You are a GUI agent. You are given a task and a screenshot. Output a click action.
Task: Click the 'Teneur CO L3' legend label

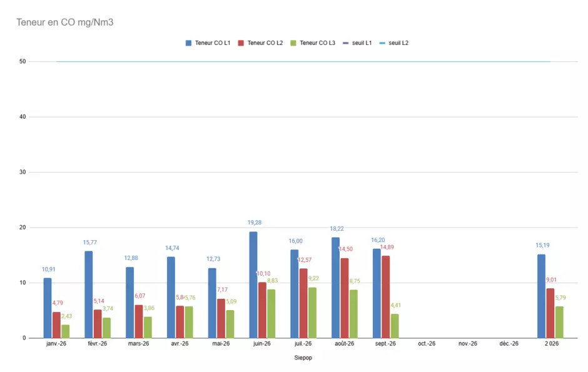point(318,43)
